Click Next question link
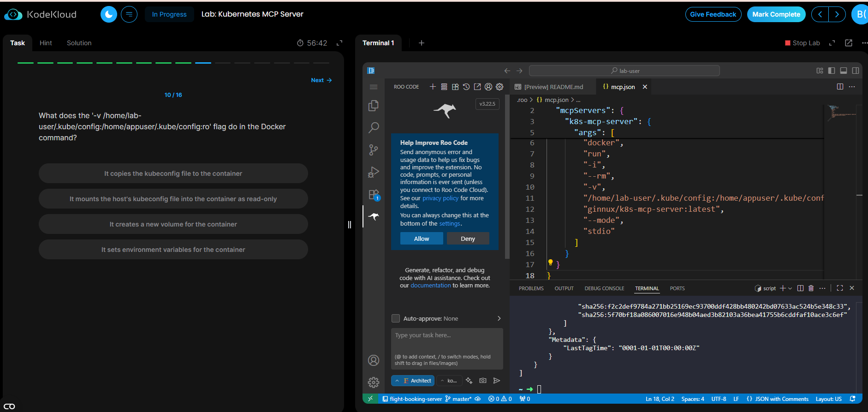Screen dimensions: 868x412 pyautogui.click(x=321, y=80)
